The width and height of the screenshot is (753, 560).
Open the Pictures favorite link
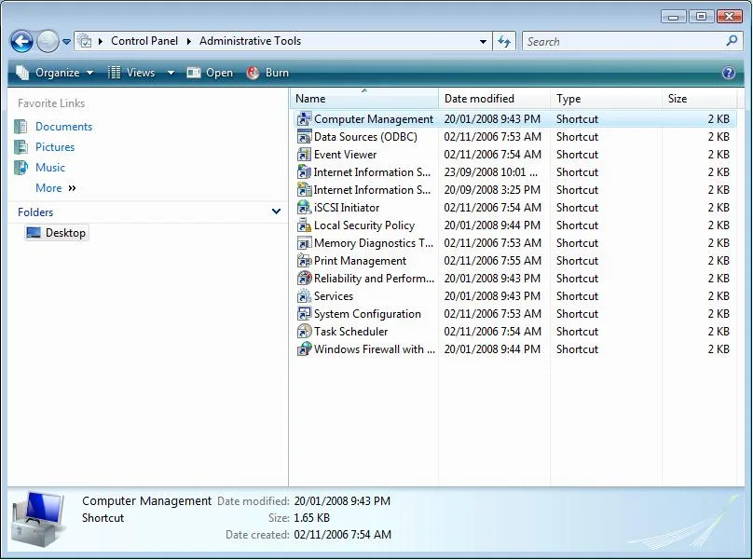tap(55, 147)
